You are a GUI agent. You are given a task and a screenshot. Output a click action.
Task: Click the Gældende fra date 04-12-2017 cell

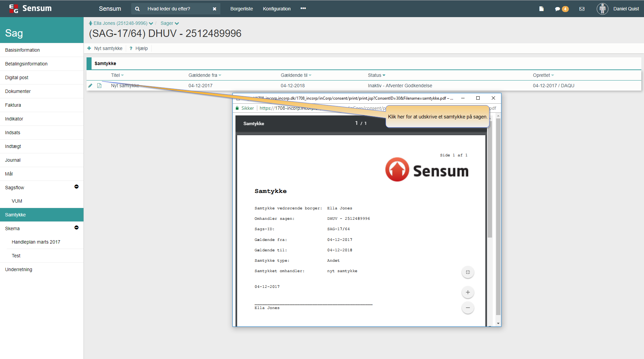[x=200, y=86]
